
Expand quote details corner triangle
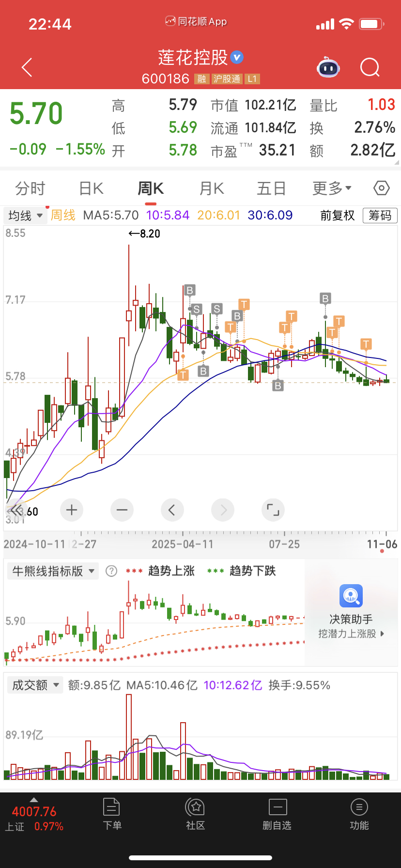[397, 163]
